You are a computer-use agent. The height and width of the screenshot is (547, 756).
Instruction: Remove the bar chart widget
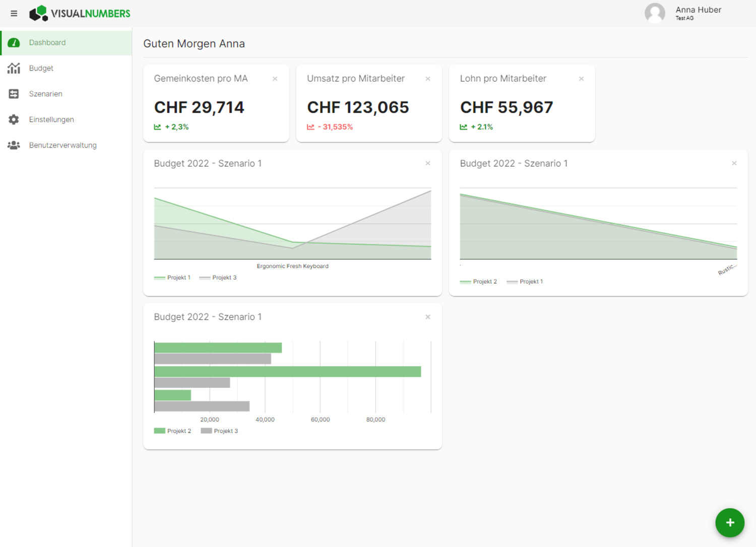pyautogui.click(x=428, y=317)
